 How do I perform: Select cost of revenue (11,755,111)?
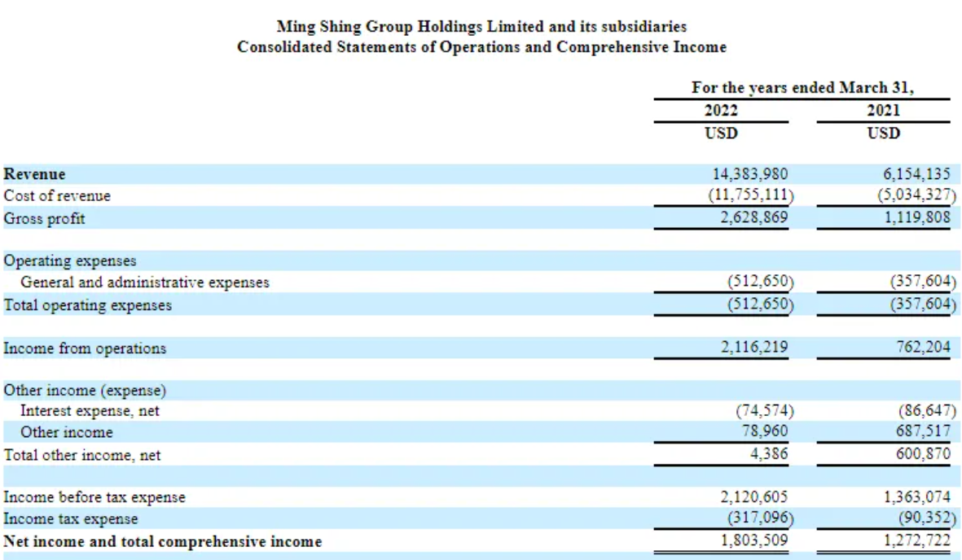coord(751,195)
